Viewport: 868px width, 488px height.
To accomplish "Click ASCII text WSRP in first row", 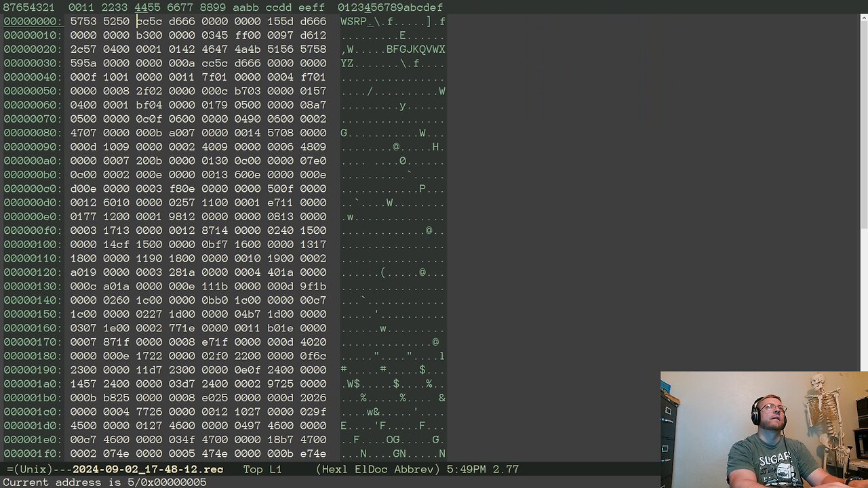I will tap(353, 22).
